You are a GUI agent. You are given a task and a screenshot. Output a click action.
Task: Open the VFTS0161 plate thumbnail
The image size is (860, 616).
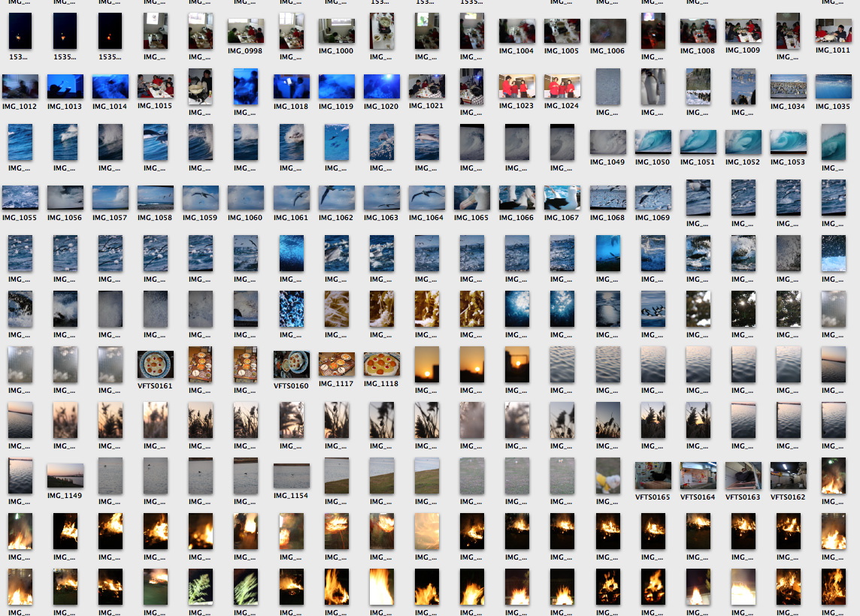point(155,365)
